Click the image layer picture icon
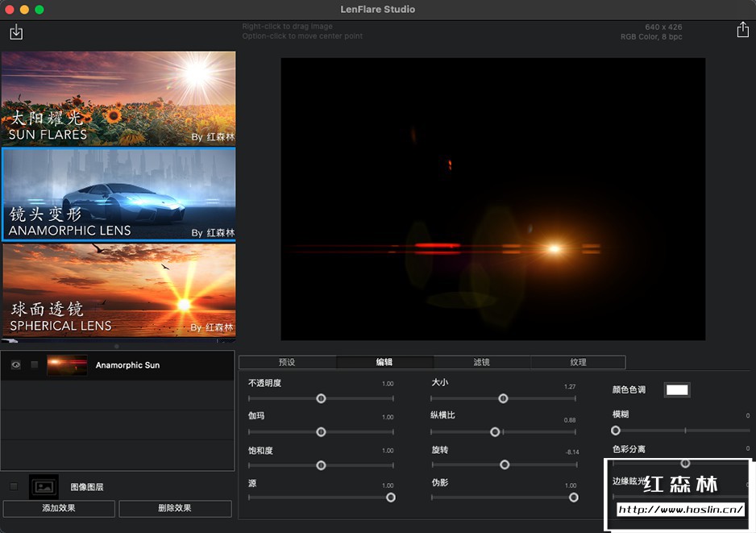 click(44, 486)
